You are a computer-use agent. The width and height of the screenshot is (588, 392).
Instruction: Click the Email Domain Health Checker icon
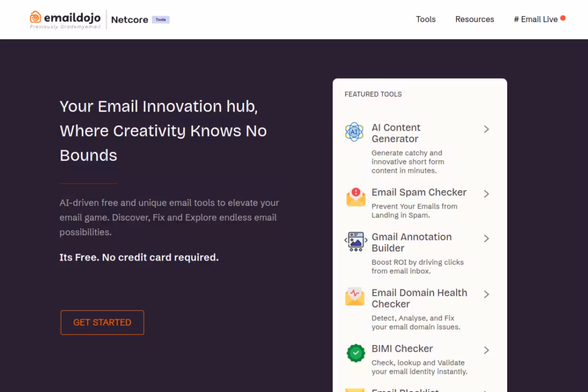click(355, 296)
